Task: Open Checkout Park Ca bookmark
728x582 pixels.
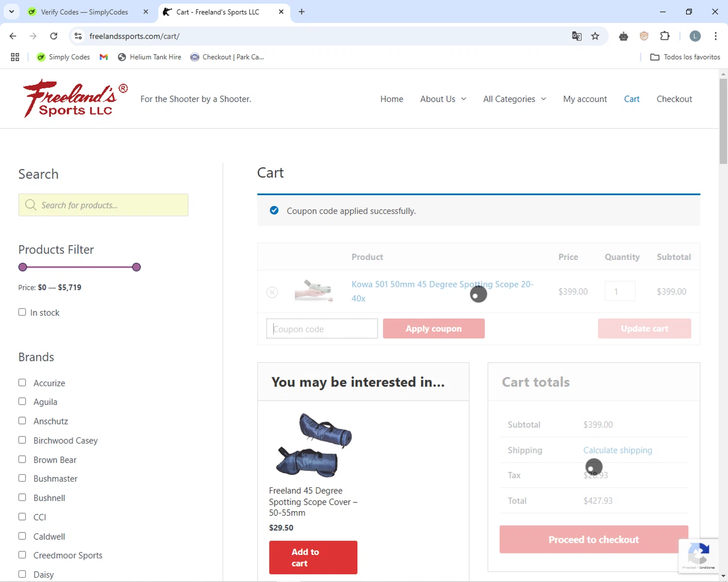Action: [227, 57]
